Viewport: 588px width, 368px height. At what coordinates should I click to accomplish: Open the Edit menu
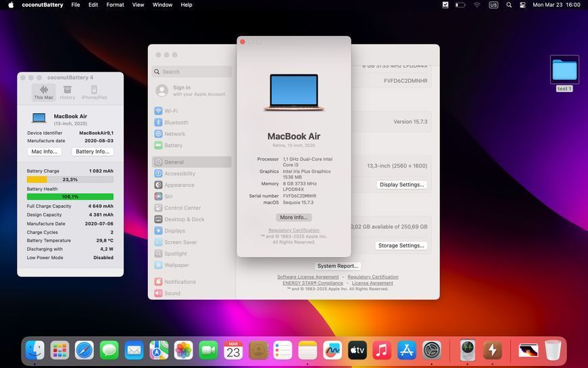click(x=93, y=5)
